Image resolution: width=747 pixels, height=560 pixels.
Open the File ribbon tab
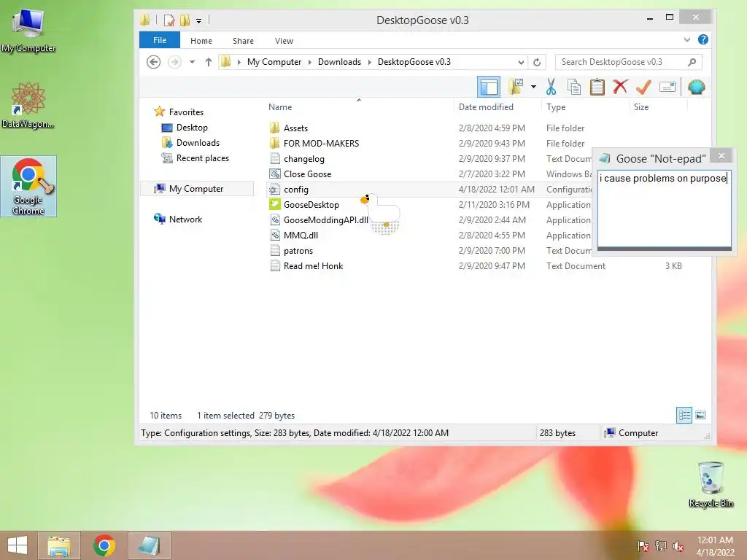coord(160,40)
